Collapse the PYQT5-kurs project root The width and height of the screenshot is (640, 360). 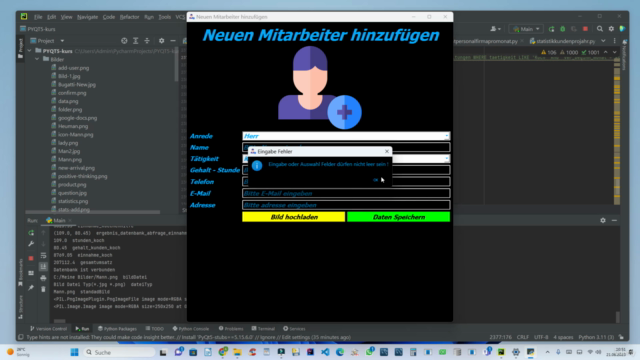pyautogui.click(x=29, y=51)
